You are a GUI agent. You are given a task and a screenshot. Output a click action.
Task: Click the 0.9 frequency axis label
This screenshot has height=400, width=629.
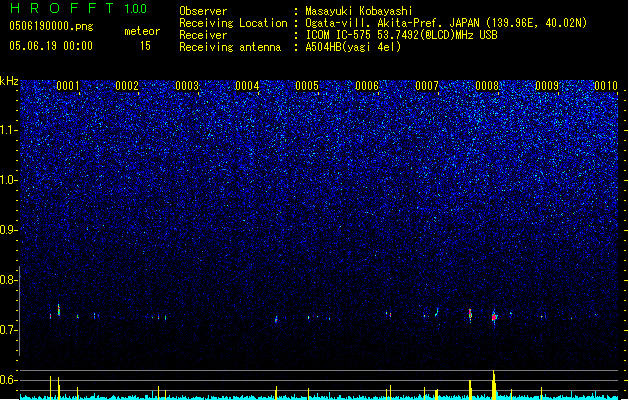tap(8, 230)
